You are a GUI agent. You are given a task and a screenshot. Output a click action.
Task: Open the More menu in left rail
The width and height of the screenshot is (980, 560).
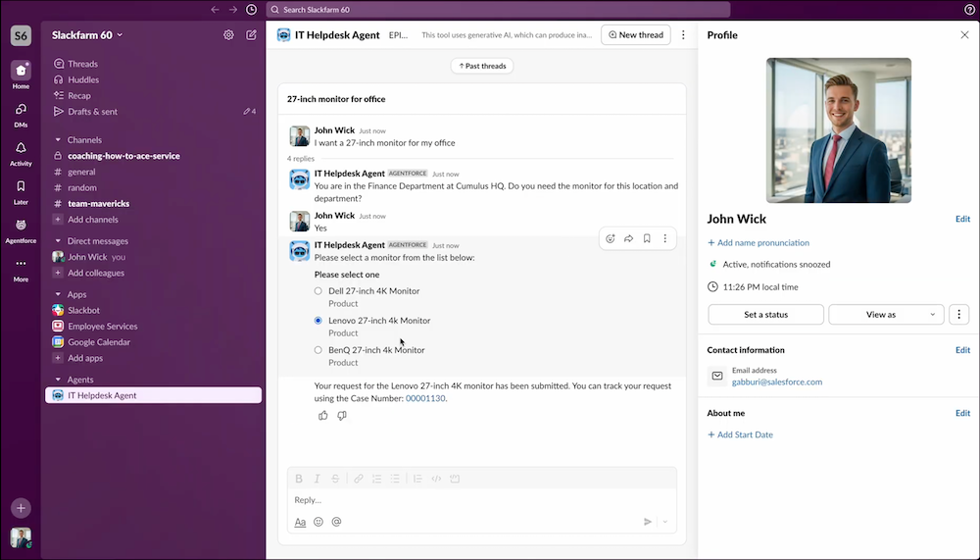(x=21, y=269)
